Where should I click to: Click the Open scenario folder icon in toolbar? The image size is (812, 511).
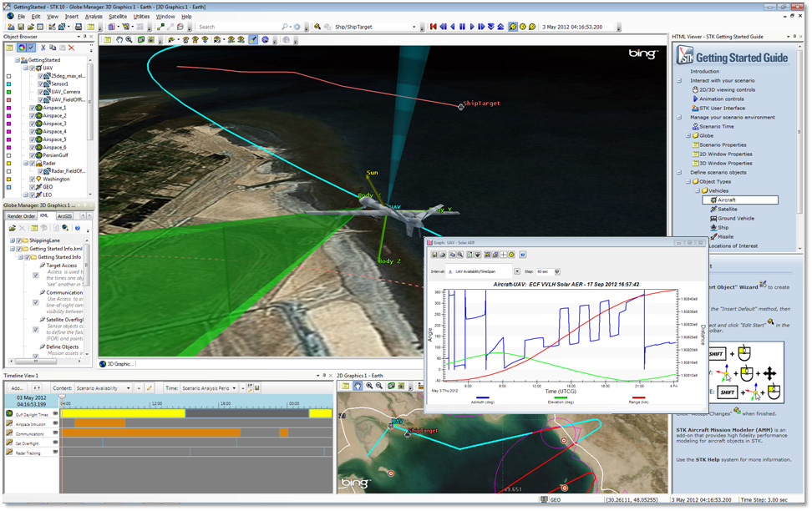point(31,27)
